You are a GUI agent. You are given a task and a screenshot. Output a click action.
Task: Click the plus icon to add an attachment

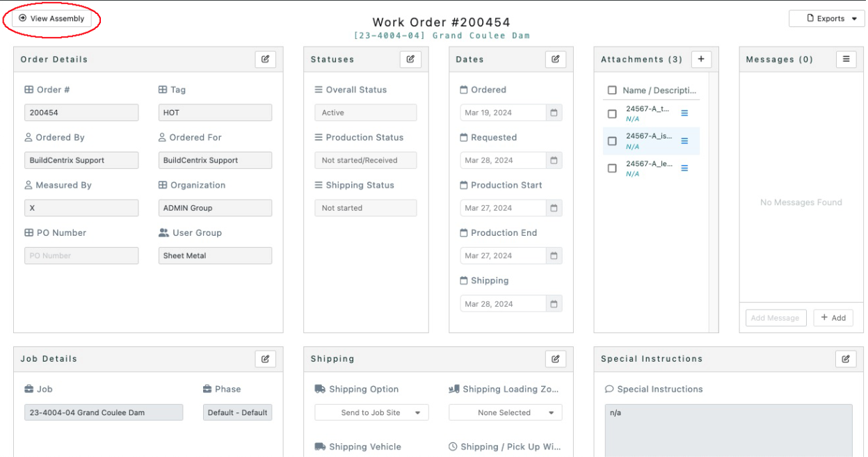pyautogui.click(x=701, y=59)
